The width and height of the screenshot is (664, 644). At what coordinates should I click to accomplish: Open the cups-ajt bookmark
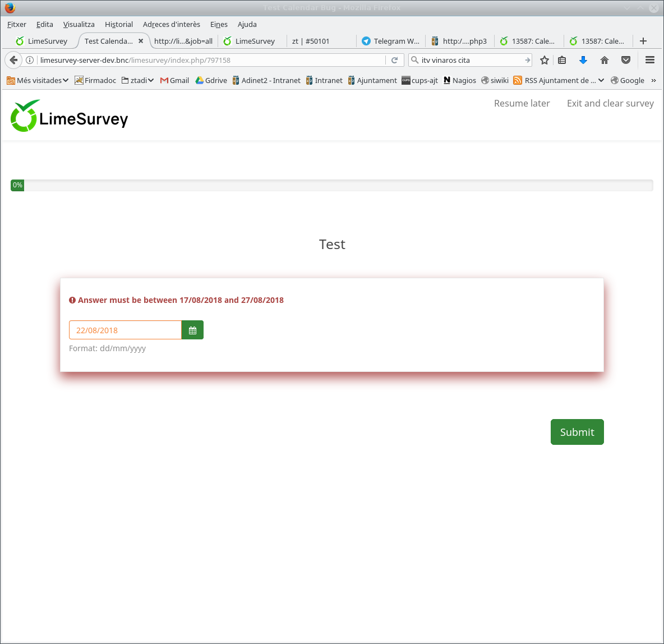pyautogui.click(x=419, y=81)
